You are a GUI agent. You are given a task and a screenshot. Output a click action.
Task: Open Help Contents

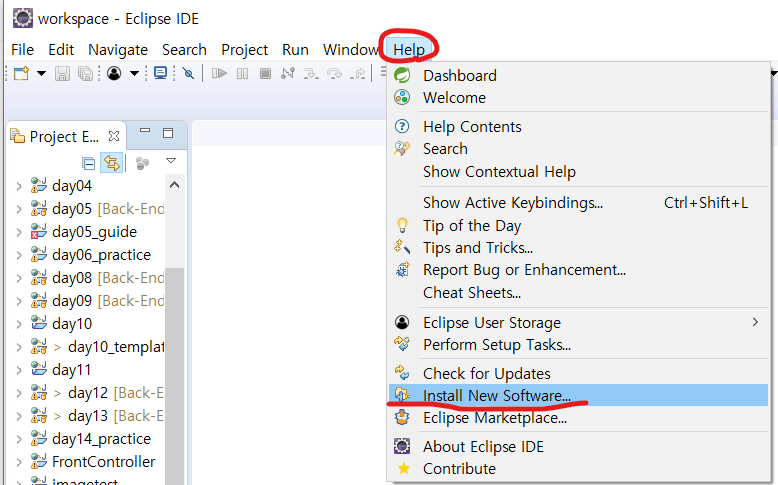pyautogui.click(x=578, y=127)
